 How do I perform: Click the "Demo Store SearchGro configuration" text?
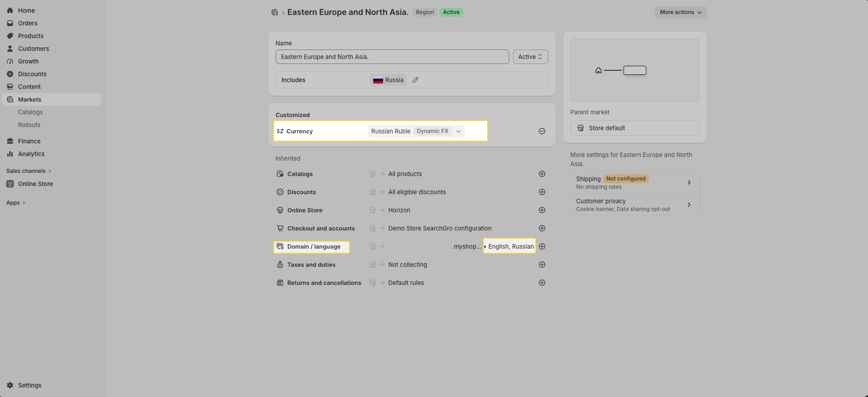pyautogui.click(x=440, y=228)
